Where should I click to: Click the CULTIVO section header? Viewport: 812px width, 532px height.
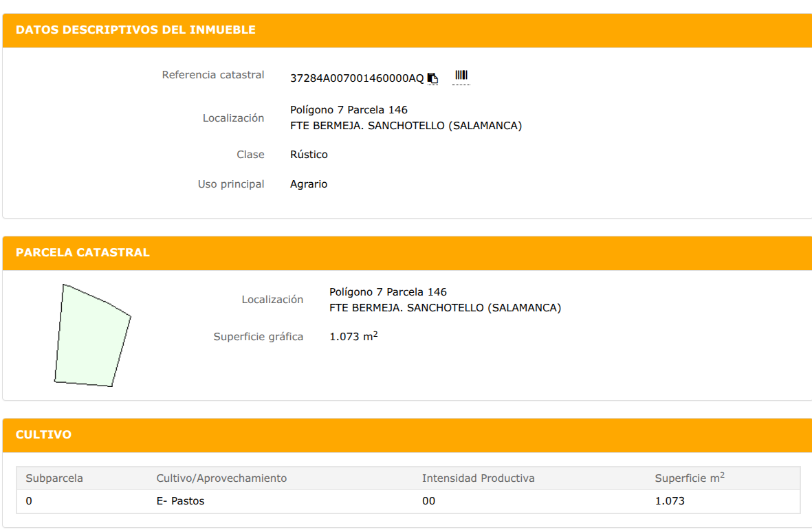pyautogui.click(x=43, y=434)
